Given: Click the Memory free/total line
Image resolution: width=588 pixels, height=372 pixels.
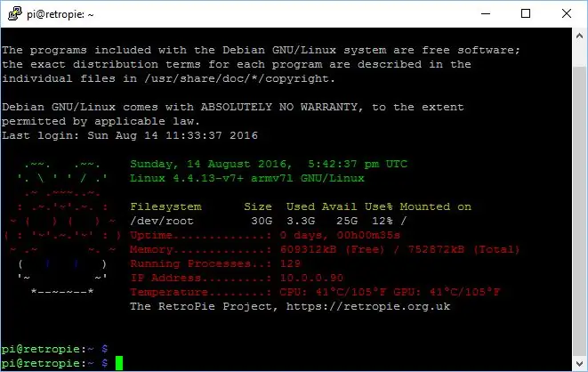Looking at the screenshot, I should pyautogui.click(x=325, y=250).
